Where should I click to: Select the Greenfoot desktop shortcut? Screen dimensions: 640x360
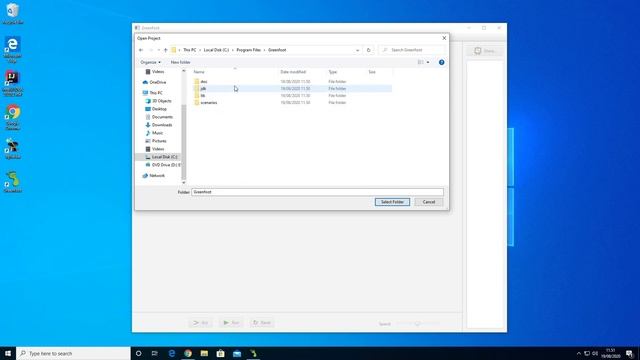(13, 182)
